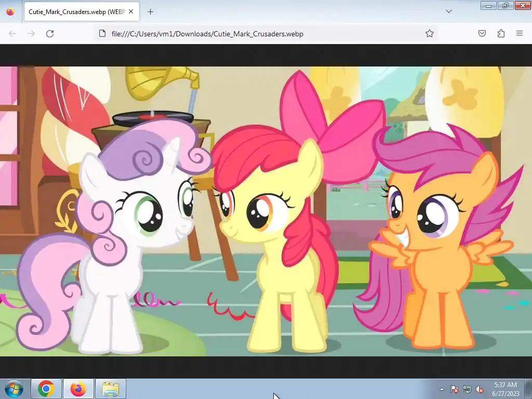Restore down the Firefox window
The height and width of the screenshot is (399, 532).
[x=506, y=6]
